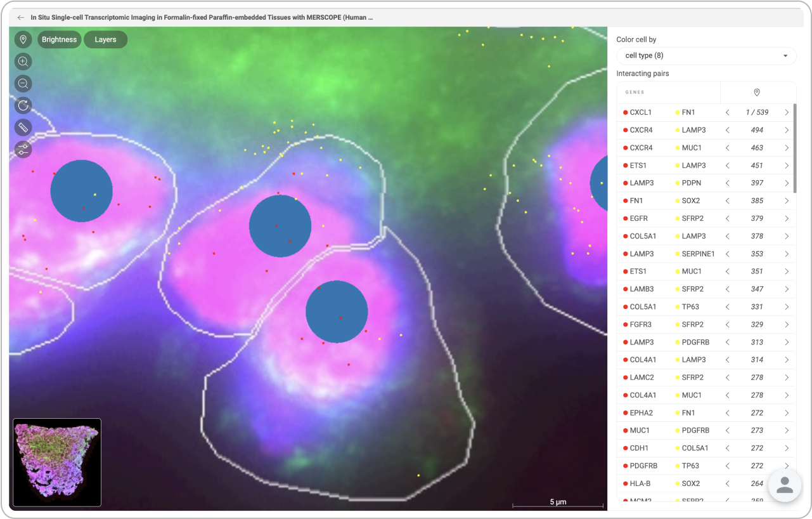Go to previous CXCR4–LAMP3 pair location

tap(728, 130)
